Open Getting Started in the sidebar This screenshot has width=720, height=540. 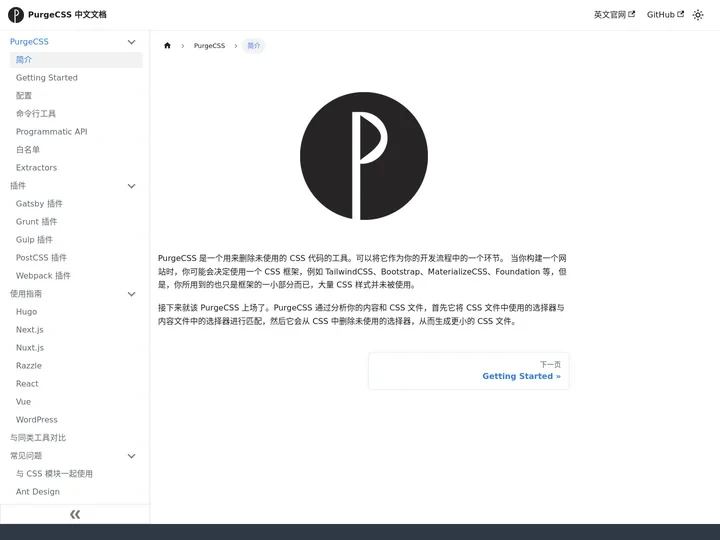(76, 78)
